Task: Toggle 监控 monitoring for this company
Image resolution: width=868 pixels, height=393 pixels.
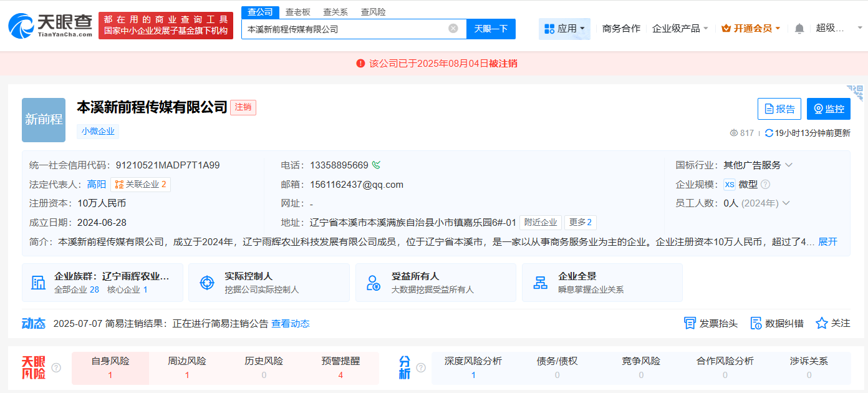Action: pyautogui.click(x=828, y=109)
